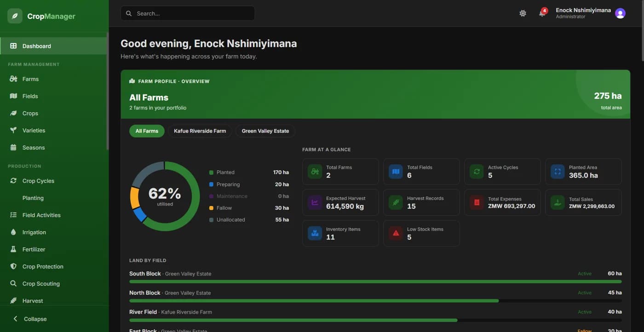Screen dimensions: 644x332
Task: Open the Dashboard menu item
Action: pyautogui.click(x=53, y=46)
